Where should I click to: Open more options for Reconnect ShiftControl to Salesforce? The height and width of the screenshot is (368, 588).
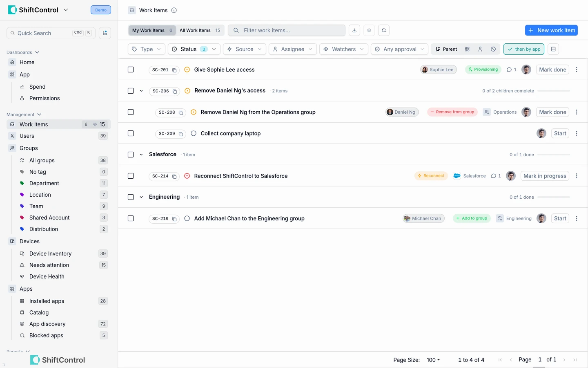(577, 176)
